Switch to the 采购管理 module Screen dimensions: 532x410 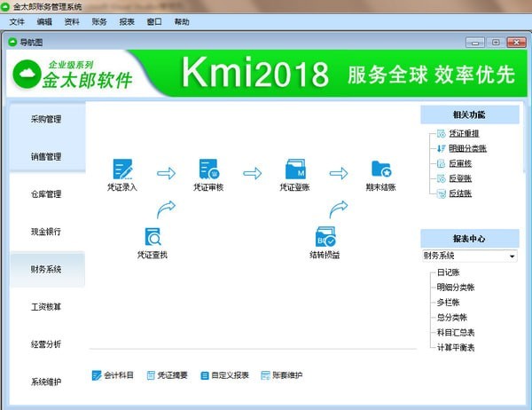47,119
